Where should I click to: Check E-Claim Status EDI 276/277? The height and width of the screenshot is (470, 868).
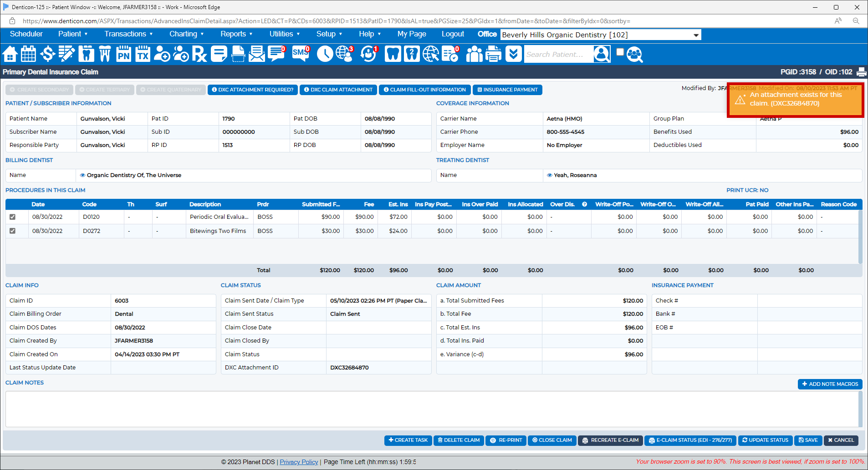point(690,440)
